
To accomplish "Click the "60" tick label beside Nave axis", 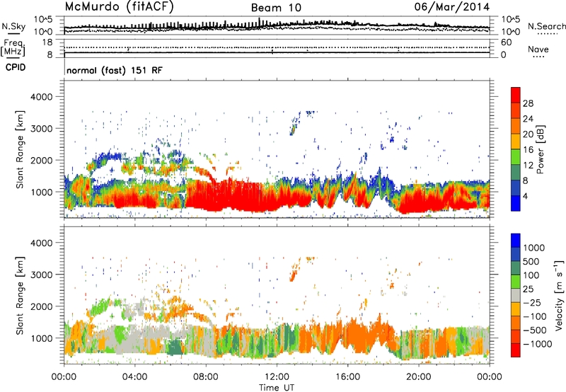I will pos(506,42).
